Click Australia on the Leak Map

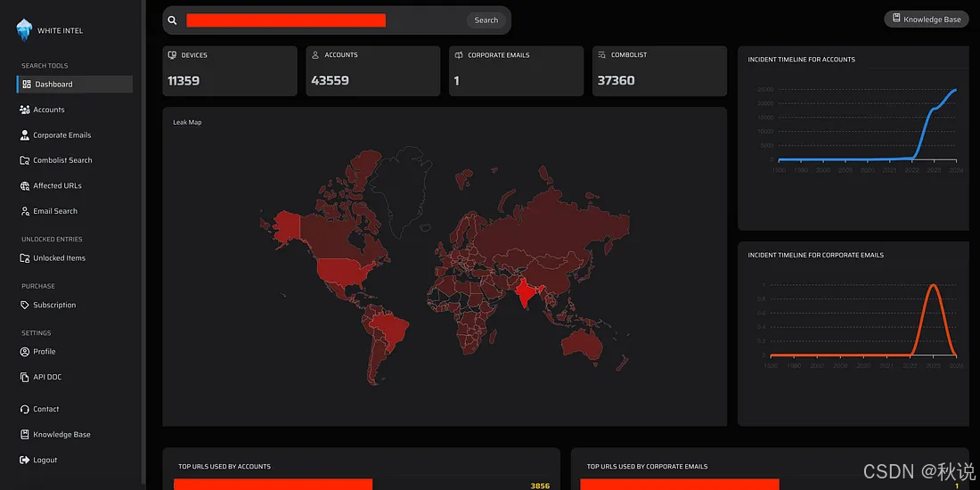(x=581, y=344)
